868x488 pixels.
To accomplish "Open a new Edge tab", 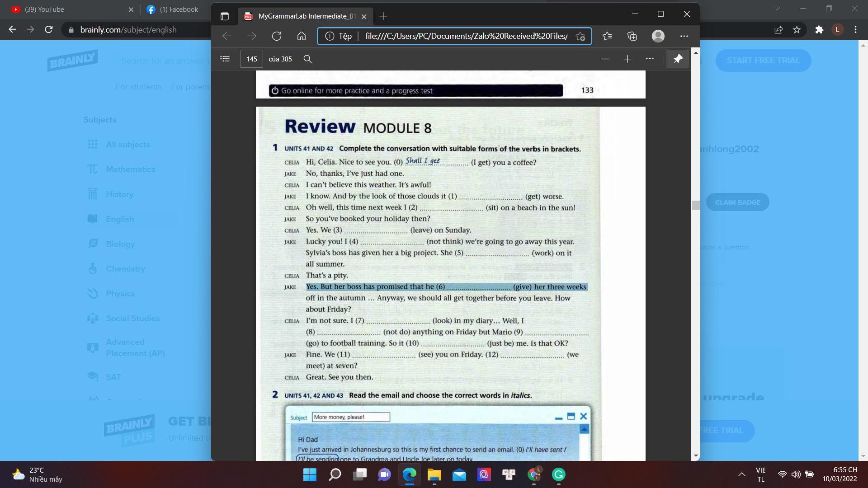I will tap(383, 16).
